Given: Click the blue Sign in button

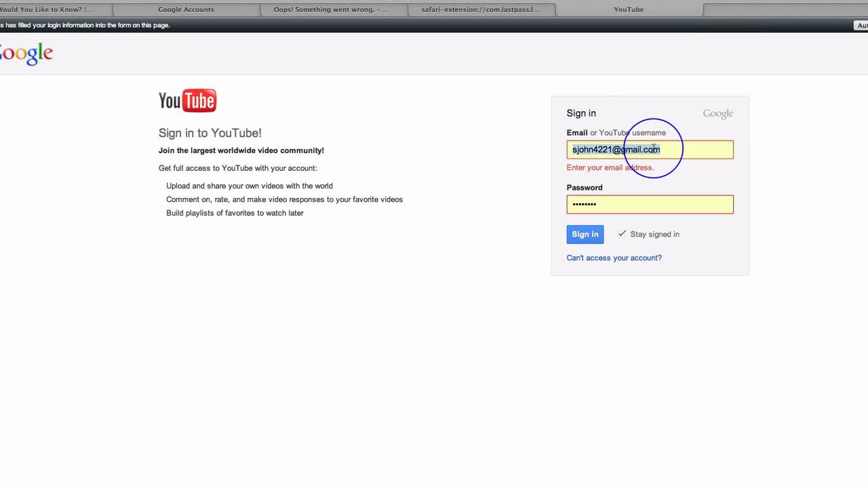Looking at the screenshot, I should tap(585, 235).
